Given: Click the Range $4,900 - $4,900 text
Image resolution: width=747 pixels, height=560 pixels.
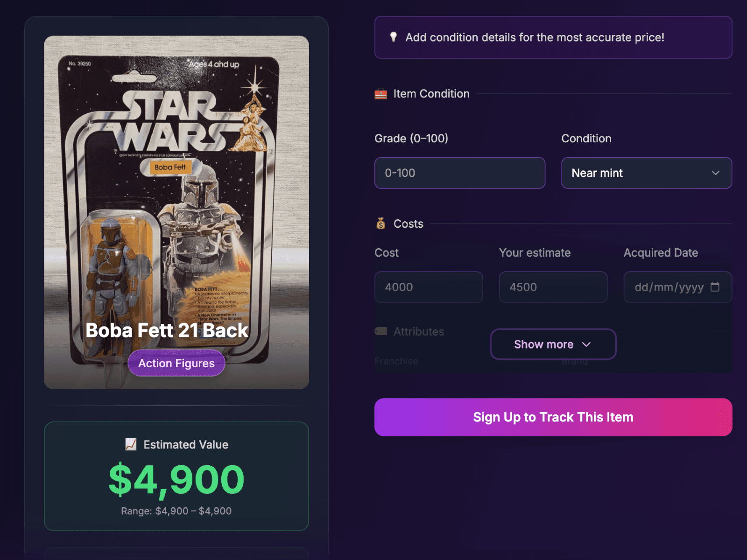Looking at the screenshot, I should (x=176, y=511).
